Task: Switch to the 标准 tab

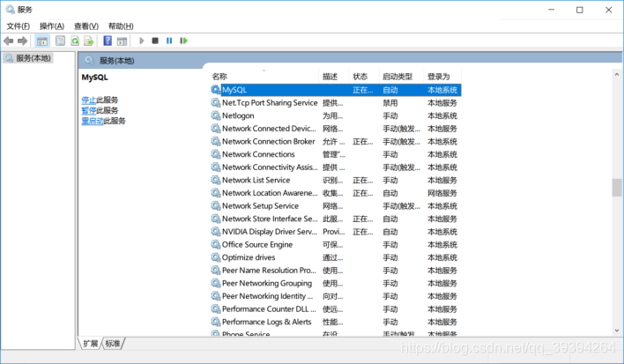Action: coord(113,344)
